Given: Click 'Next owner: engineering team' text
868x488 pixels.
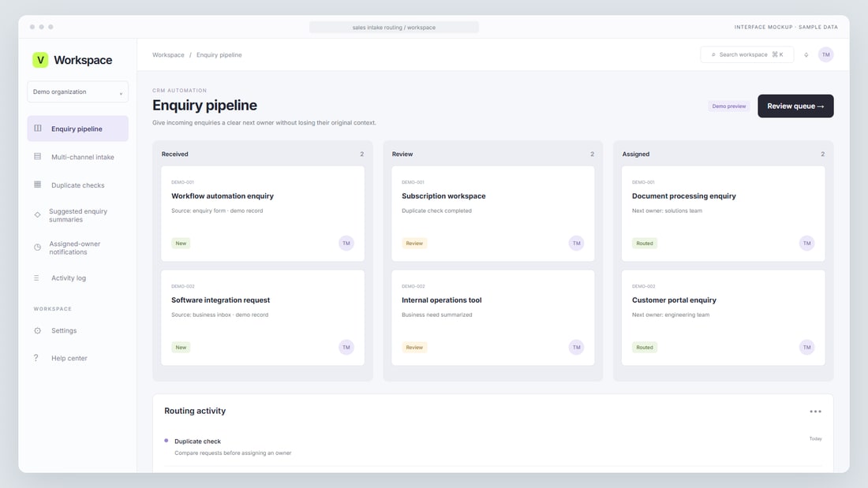Looking at the screenshot, I should coord(671,315).
